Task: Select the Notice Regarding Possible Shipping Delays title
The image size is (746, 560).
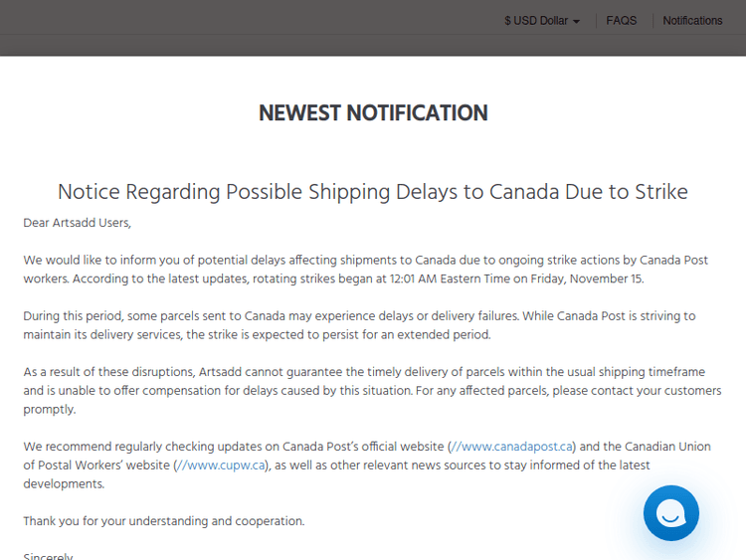Action: click(x=373, y=191)
